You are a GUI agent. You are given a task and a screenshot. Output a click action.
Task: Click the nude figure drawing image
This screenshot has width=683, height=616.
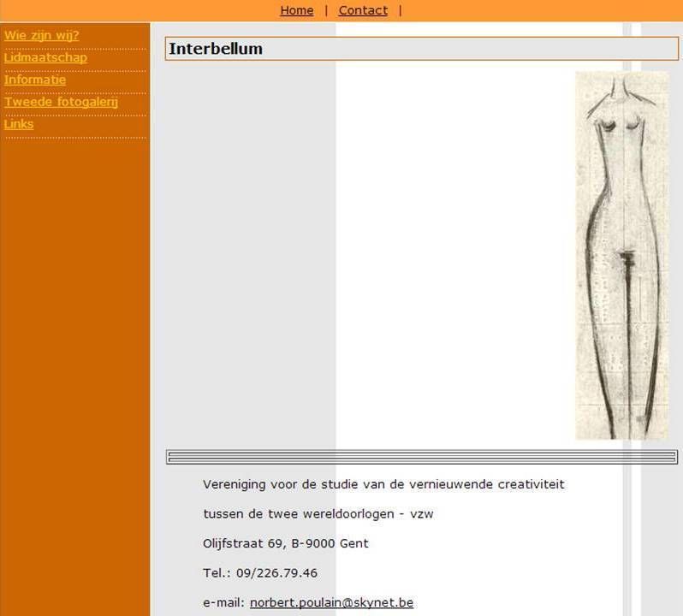(x=622, y=256)
